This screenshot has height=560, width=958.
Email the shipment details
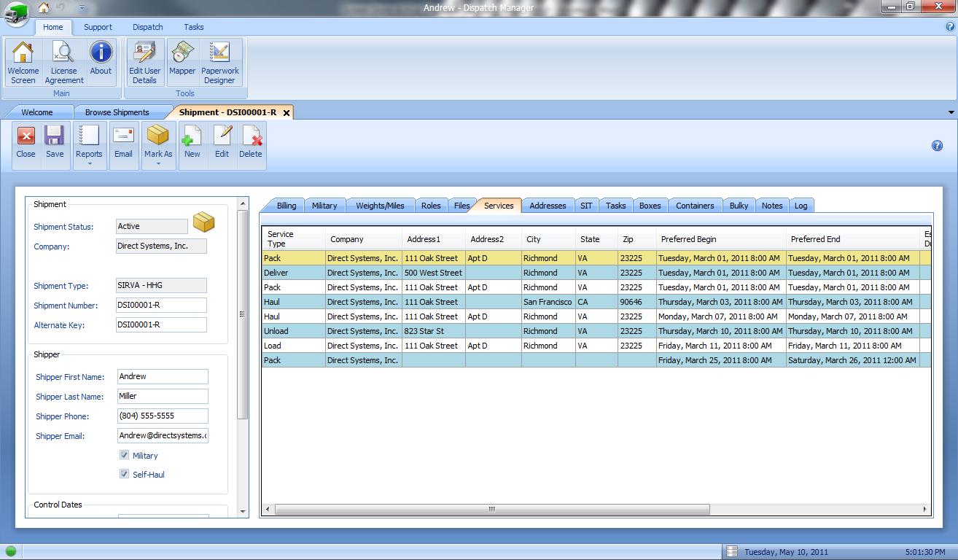click(x=123, y=143)
